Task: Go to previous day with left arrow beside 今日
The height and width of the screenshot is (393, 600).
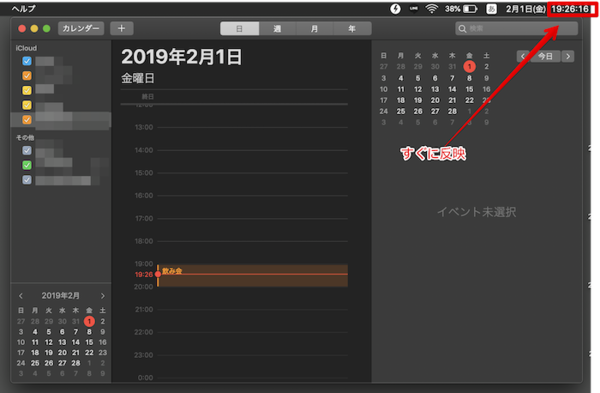Action: (x=523, y=57)
